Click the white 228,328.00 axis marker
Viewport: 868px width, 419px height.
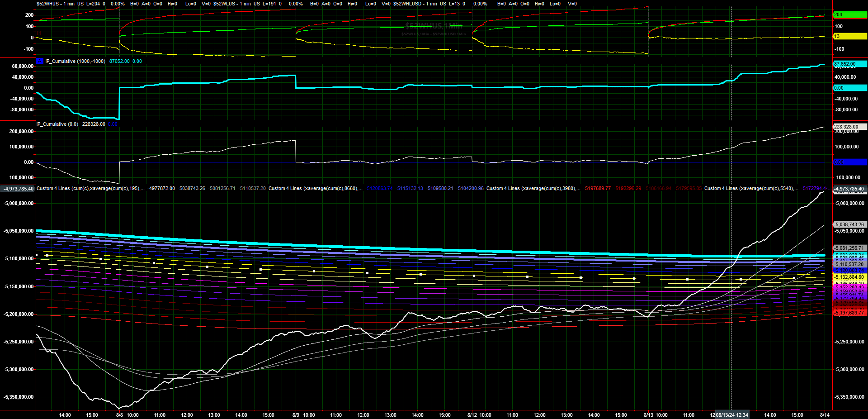pos(849,127)
